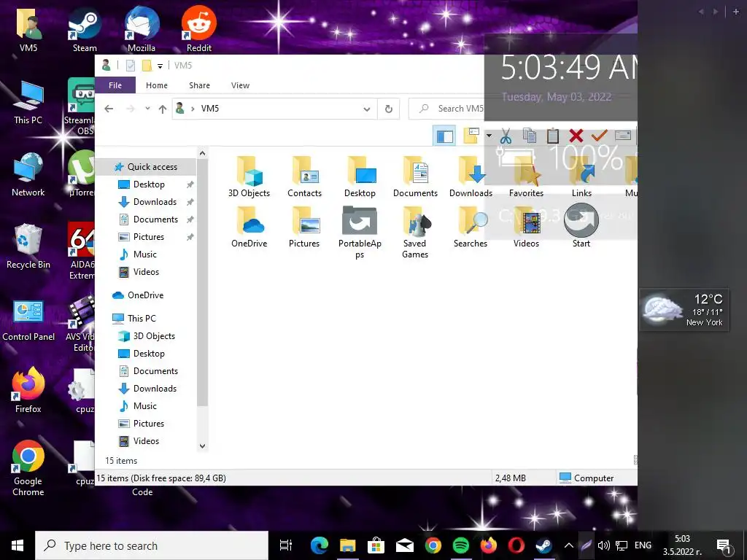Select Music under Quick access
747x560 pixels.
coord(145,254)
